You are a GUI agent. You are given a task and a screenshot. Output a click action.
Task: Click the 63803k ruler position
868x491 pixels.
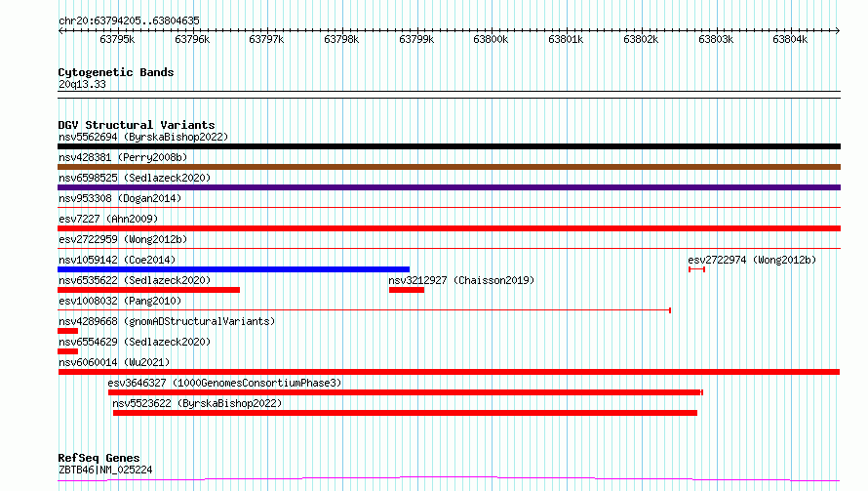click(x=716, y=39)
